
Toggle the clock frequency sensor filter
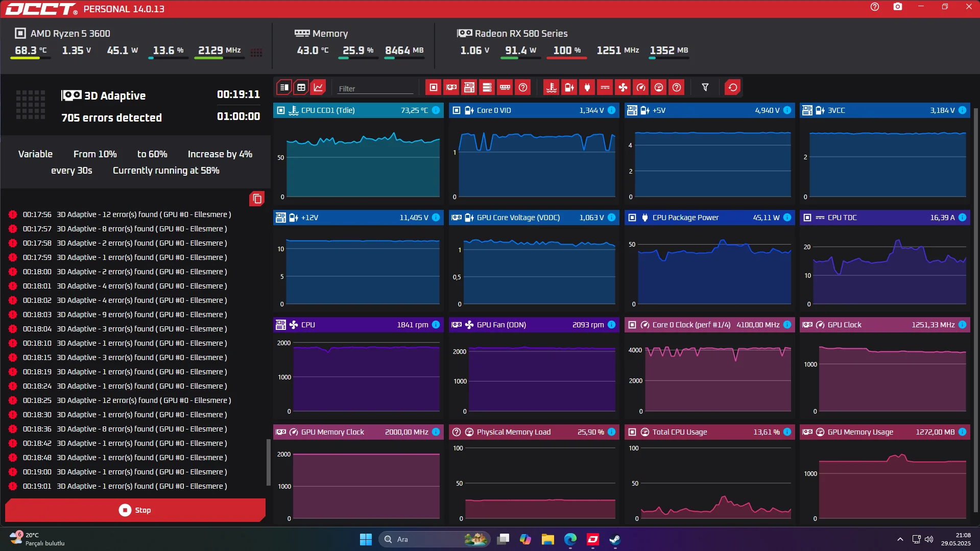641,87
